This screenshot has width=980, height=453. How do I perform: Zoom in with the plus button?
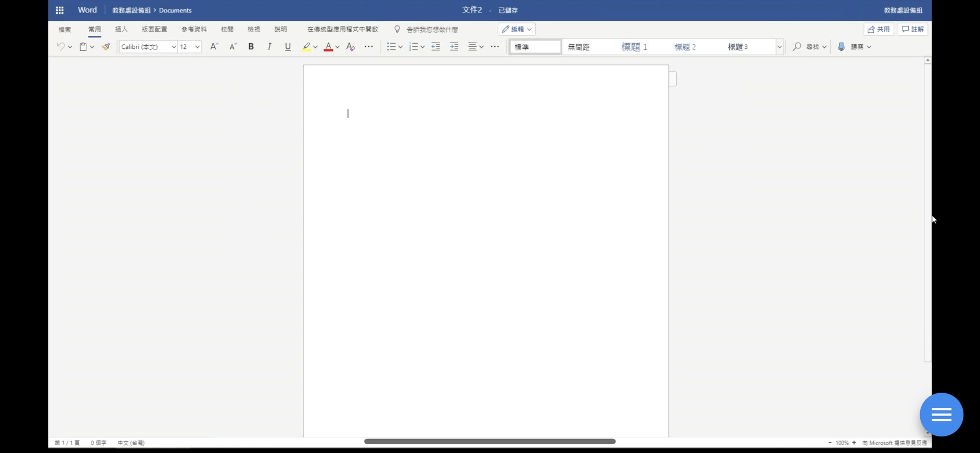[x=854, y=443]
